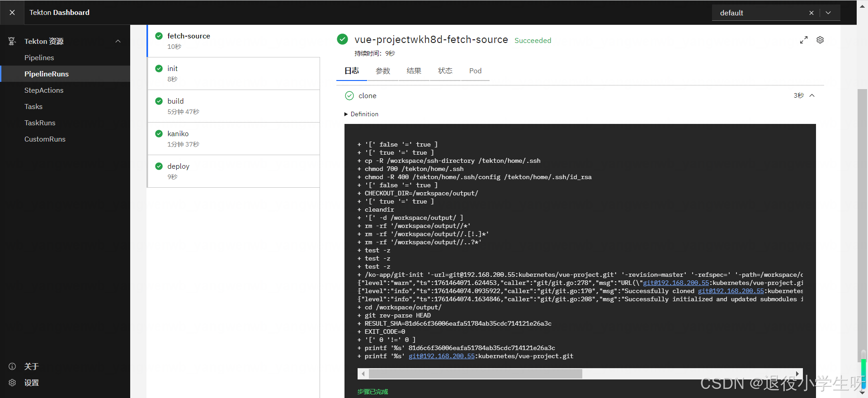868x398 pixels.
Task: Switch to the 状态 tab
Action: (x=445, y=71)
